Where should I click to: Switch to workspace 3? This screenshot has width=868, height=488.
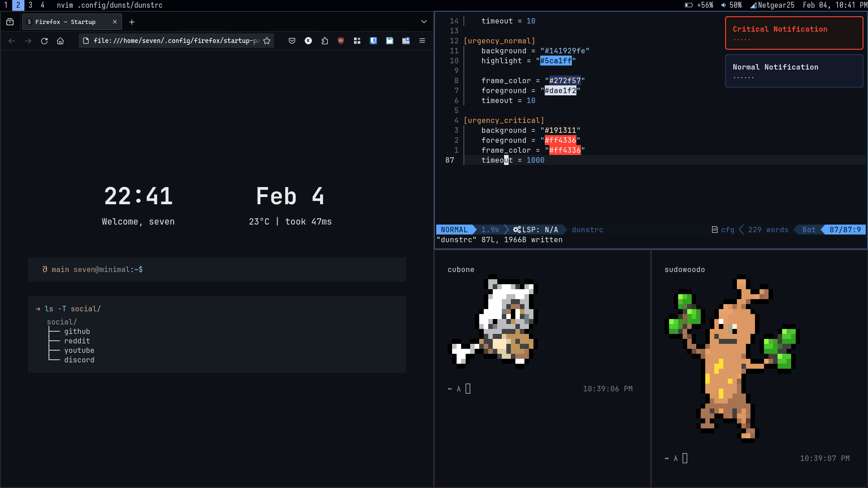(x=30, y=5)
